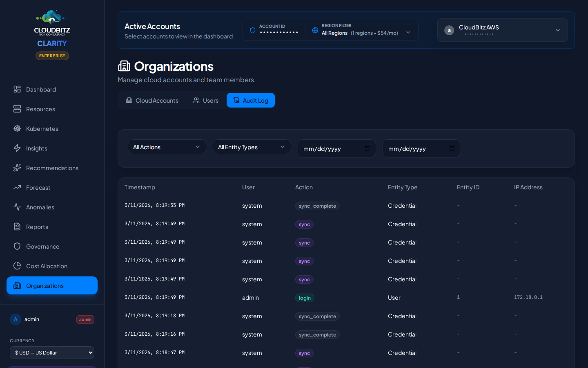The height and width of the screenshot is (368, 588).
Task: Switch to the Cloud Accounts tab
Action: (x=152, y=100)
